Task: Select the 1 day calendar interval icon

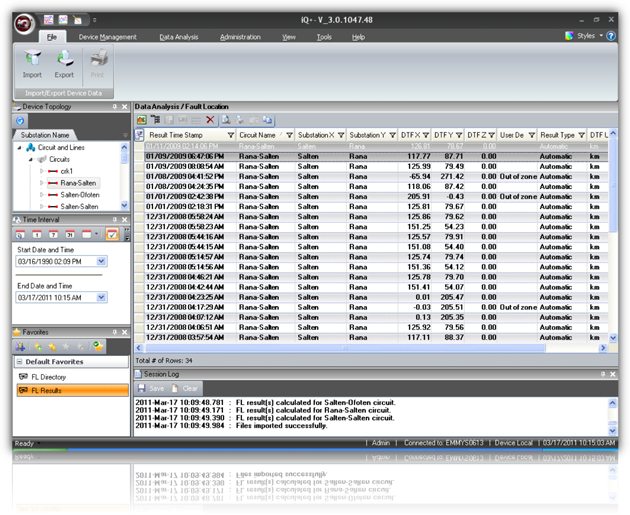Action: click(37, 234)
